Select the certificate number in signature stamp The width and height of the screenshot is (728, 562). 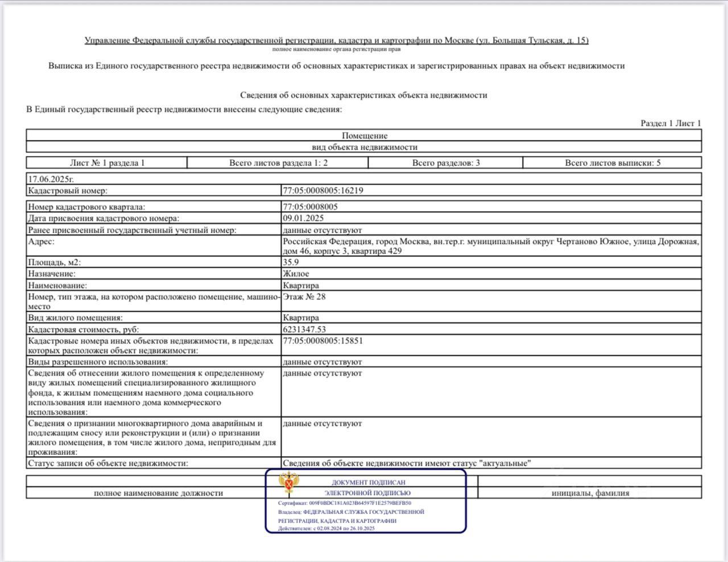click(360, 503)
